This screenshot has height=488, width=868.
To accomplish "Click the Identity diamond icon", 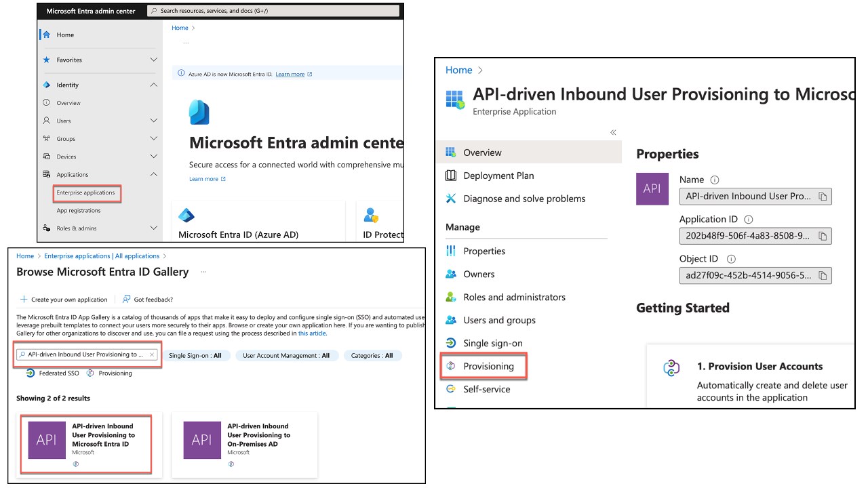I will (46, 85).
